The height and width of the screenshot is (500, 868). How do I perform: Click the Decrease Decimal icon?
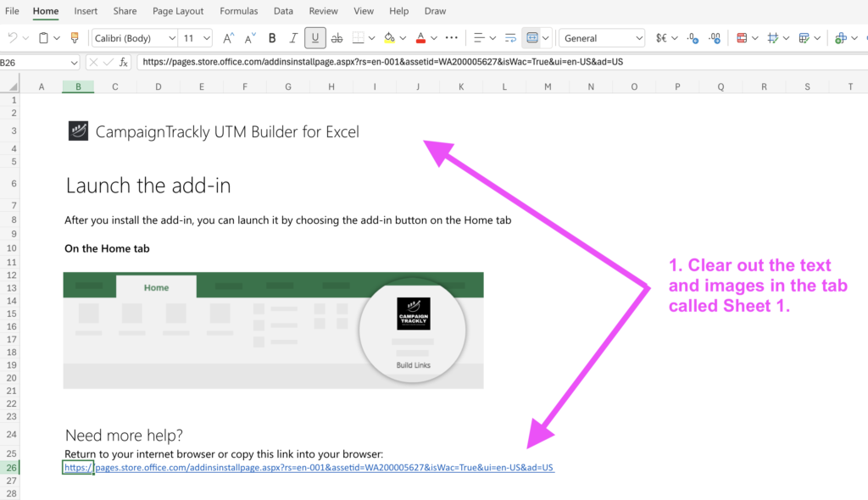[693, 38]
